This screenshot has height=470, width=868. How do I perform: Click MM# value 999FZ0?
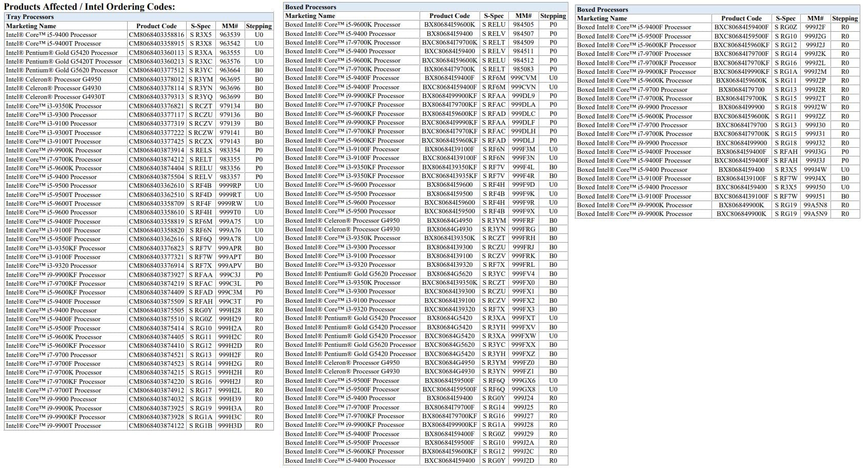(x=523, y=363)
